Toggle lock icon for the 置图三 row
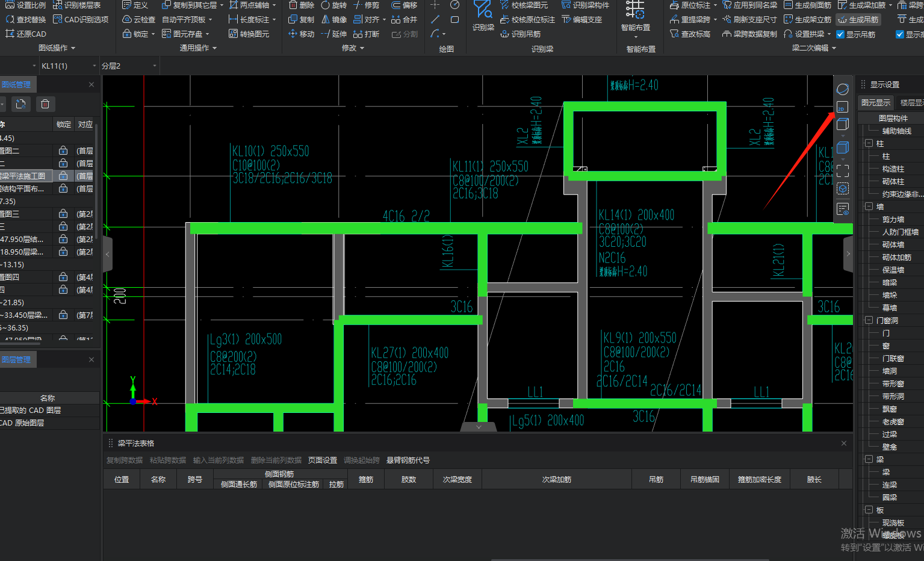The image size is (924, 561). pyautogui.click(x=63, y=214)
